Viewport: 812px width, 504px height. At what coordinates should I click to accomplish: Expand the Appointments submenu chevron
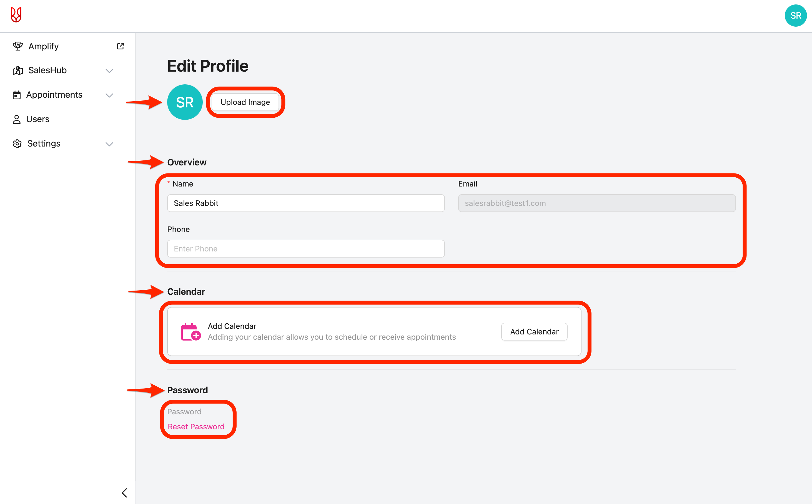pos(109,95)
